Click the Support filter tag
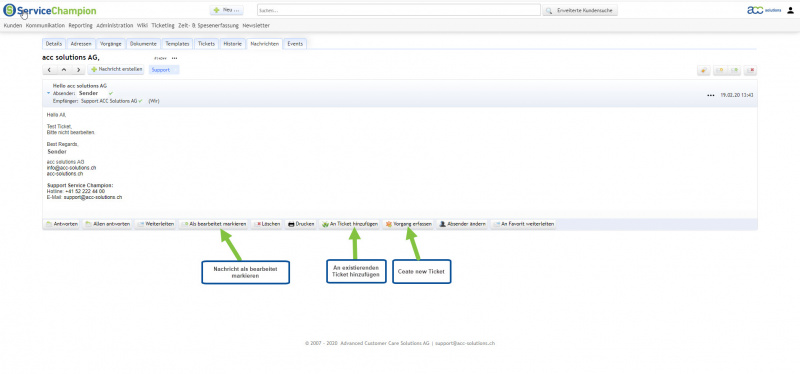800x374 pixels. pos(164,70)
